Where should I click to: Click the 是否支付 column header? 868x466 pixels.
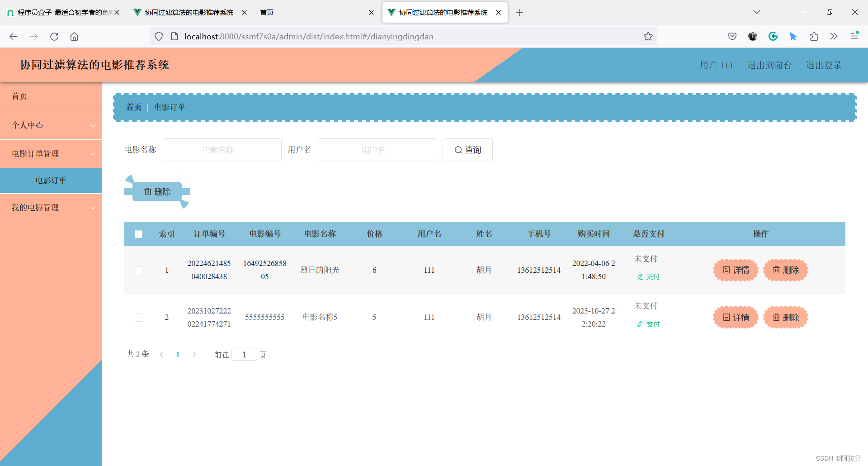649,234
